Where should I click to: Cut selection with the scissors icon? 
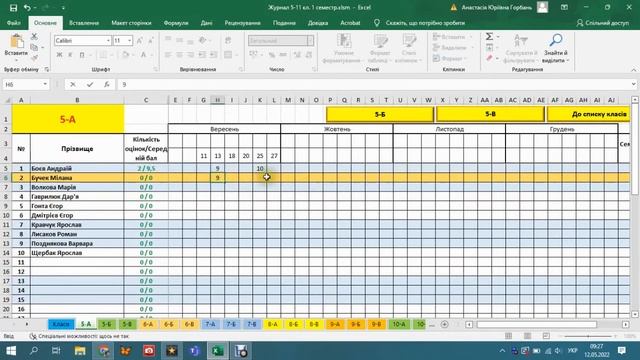click(x=34, y=37)
